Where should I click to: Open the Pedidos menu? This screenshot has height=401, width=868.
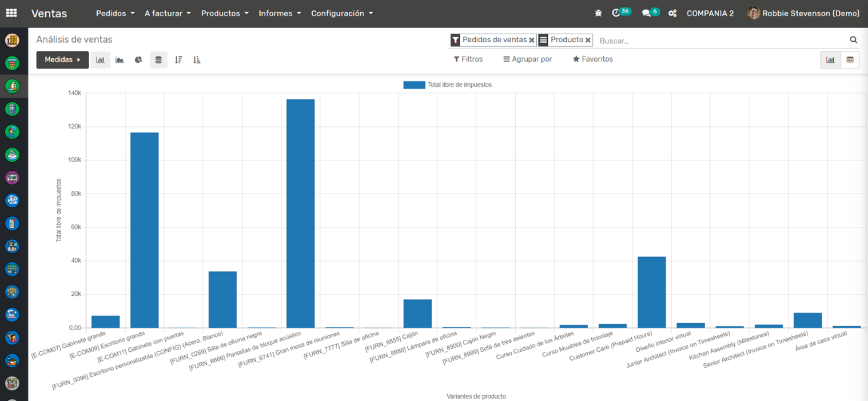click(115, 13)
